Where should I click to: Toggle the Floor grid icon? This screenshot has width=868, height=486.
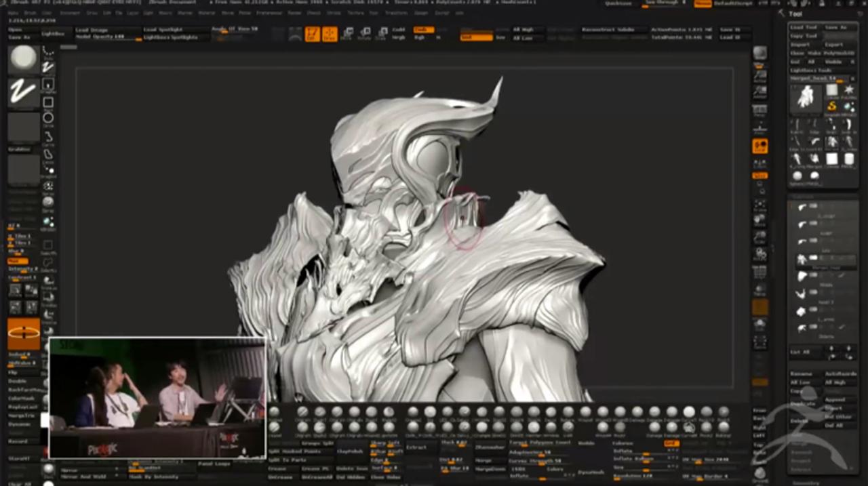click(x=760, y=127)
